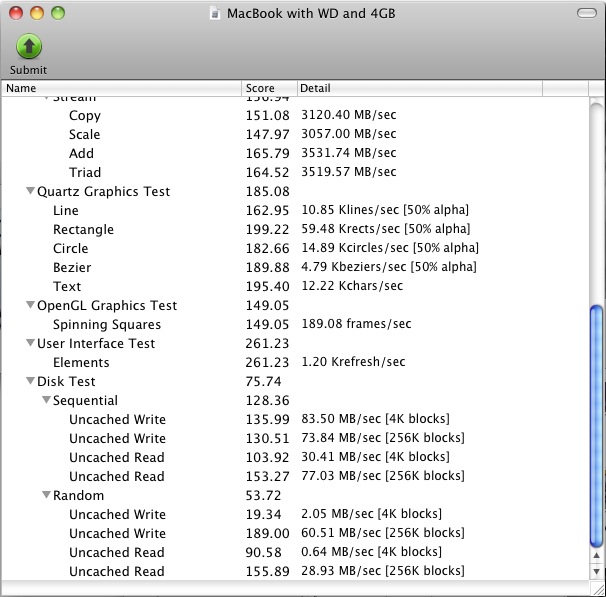Select the Bezier row
The height and width of the screenshot is (597, 606).
pyautogui.click(x=295, y=267)
